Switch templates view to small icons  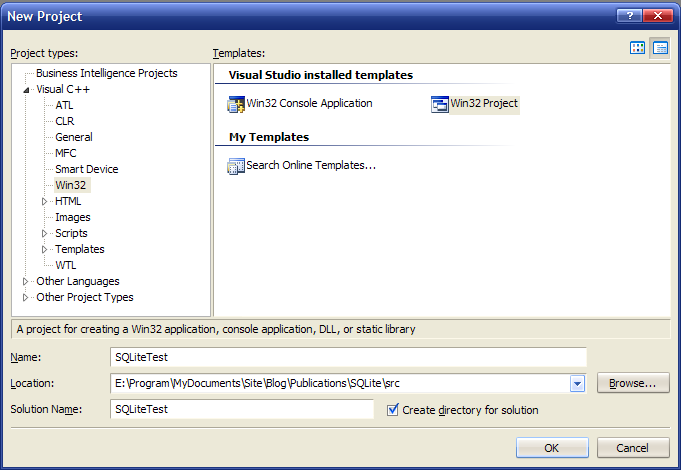(660, 48)
